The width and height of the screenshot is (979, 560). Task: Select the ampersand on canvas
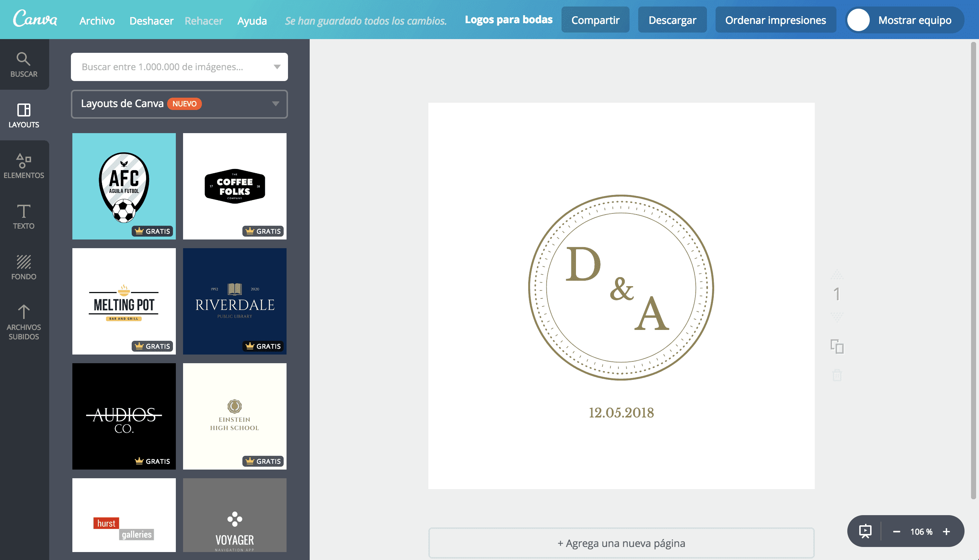coord(622,288)
